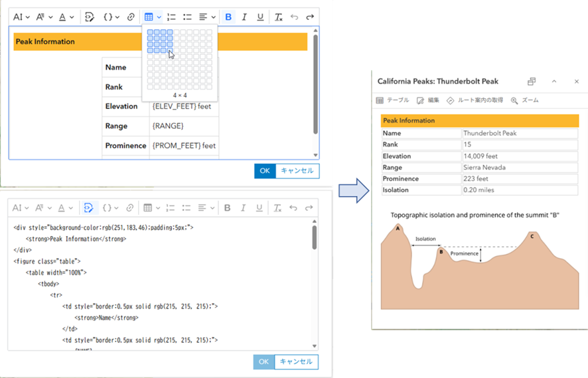
Task: Open font color menu in top editor
Action: point(66,17)
